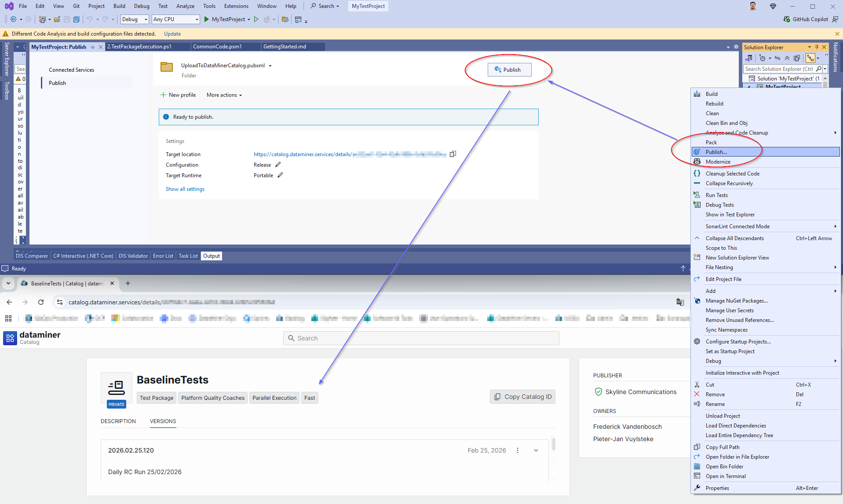Pin the MyTestProject: Publish document tab
Viewport: 843px width, 504px height.
click(92, 47)
